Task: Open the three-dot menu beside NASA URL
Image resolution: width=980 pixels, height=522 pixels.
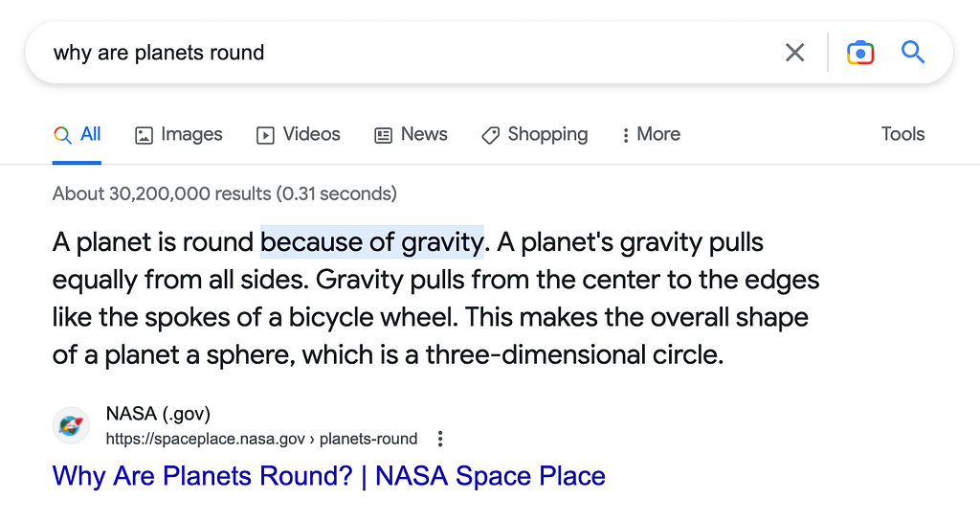Action: click(440, 439)
